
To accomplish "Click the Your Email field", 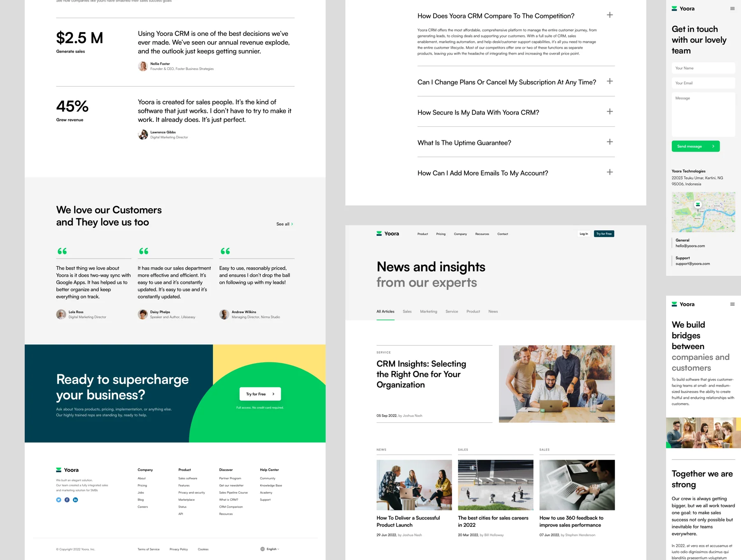I will pos(703,83).
